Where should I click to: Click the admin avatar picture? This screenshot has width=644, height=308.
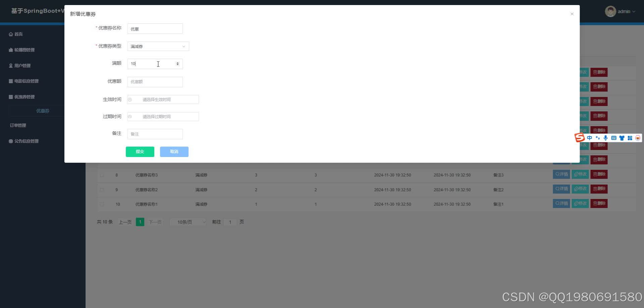click(x=610, y=11)
